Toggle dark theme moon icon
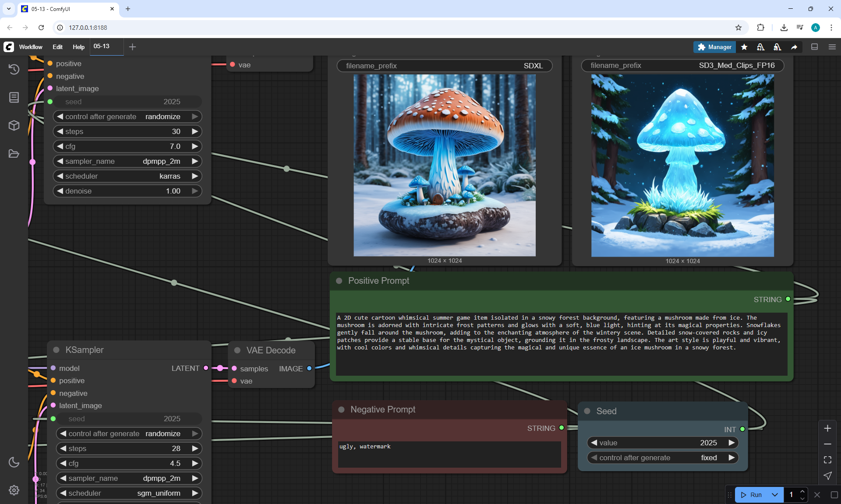Screen dimensions: 841x504 coord(14,462)
